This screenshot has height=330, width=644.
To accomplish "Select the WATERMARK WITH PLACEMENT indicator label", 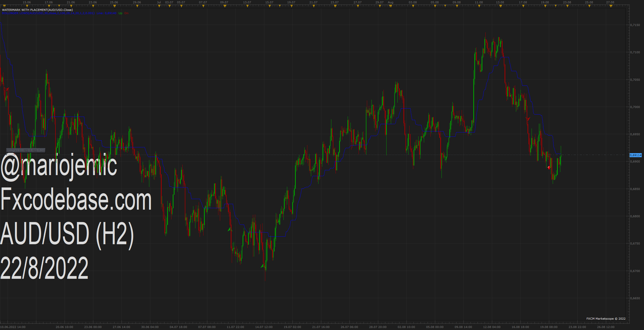I will pyautogui.click(x=37, y=10).
